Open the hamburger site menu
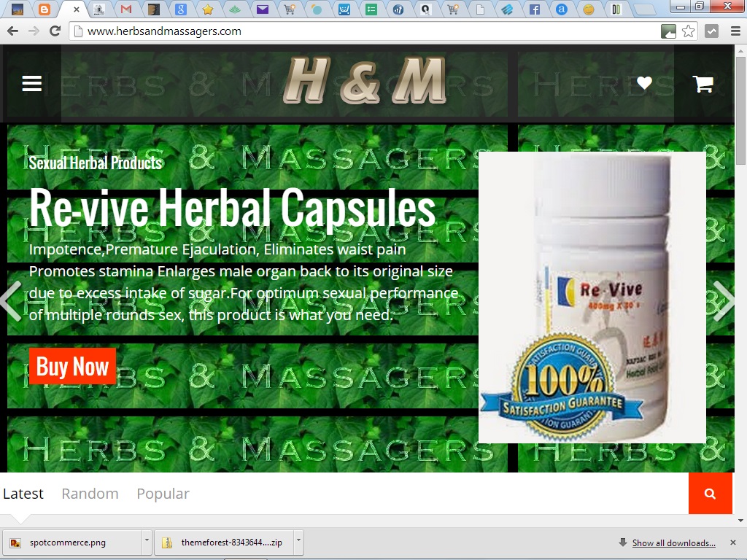747x560 pixels. click(x=32, y=83)
